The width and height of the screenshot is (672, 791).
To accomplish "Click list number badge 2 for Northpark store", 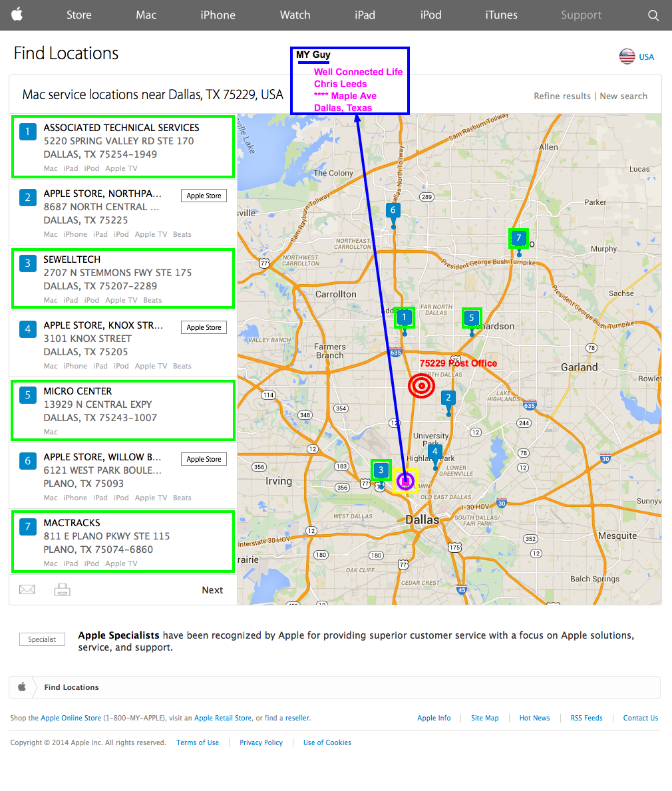I will pos(28,197).
